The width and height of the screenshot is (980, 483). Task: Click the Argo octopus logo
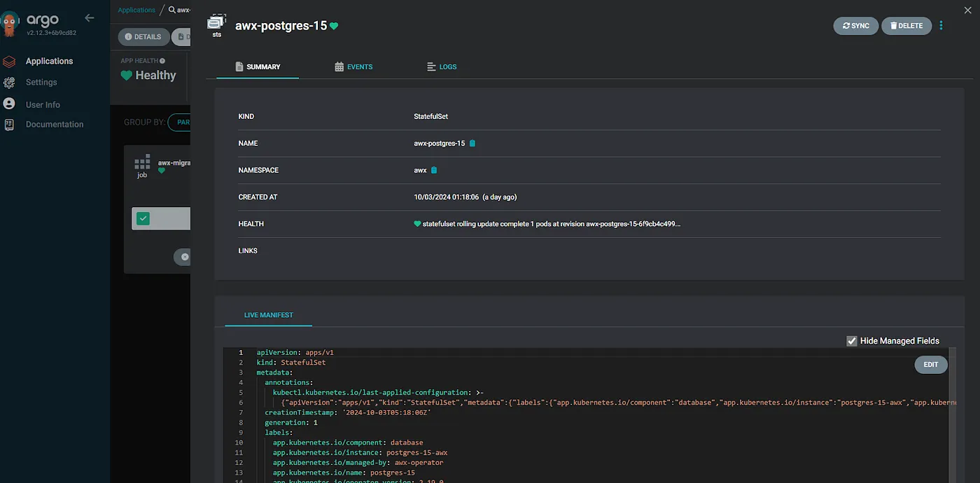pos(10,24)
